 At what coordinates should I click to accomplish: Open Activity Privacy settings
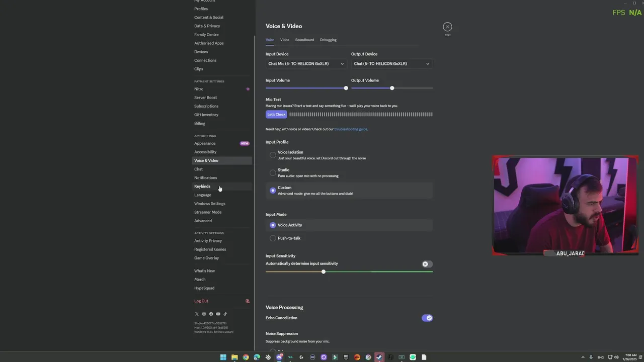222,241
